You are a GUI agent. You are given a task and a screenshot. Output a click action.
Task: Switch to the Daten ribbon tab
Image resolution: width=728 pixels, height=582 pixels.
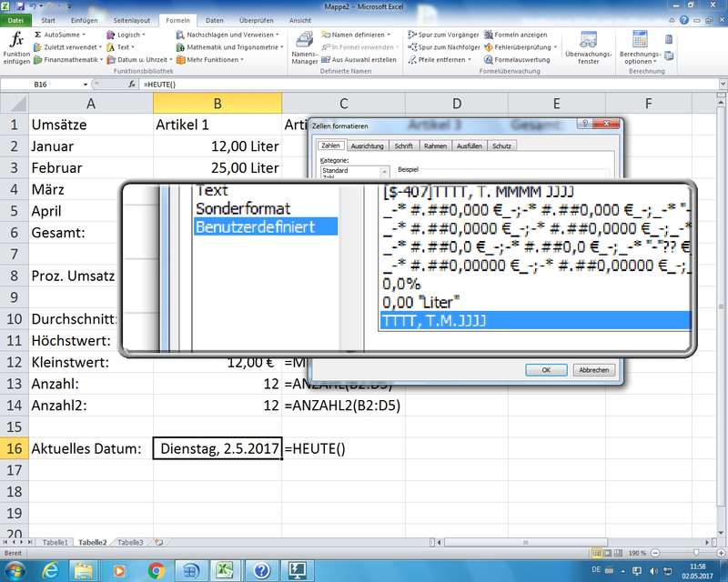215,19
